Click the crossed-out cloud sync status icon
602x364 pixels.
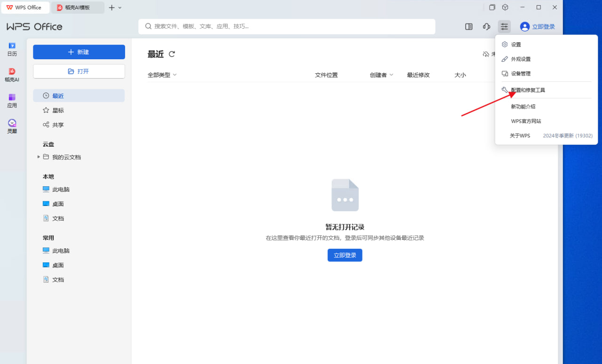[486, 54]
